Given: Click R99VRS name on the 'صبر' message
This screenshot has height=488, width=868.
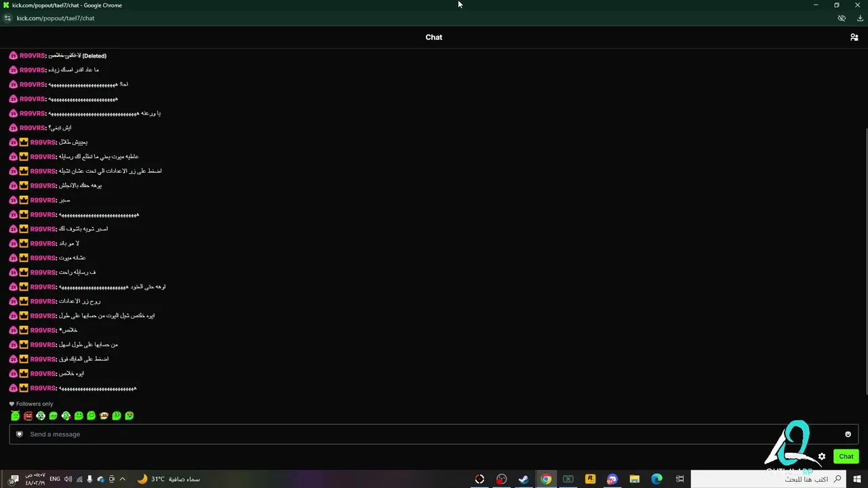Looking at the screenshot, I should (x=43, y=200).
